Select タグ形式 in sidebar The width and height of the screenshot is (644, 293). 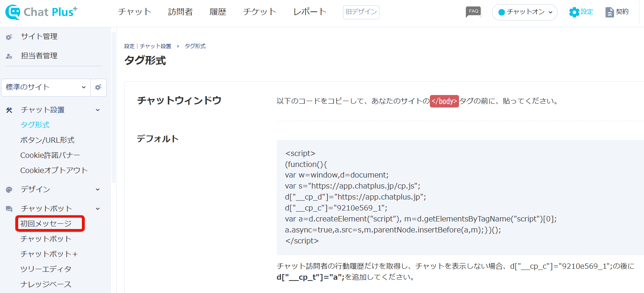click(x=35, y=125)
